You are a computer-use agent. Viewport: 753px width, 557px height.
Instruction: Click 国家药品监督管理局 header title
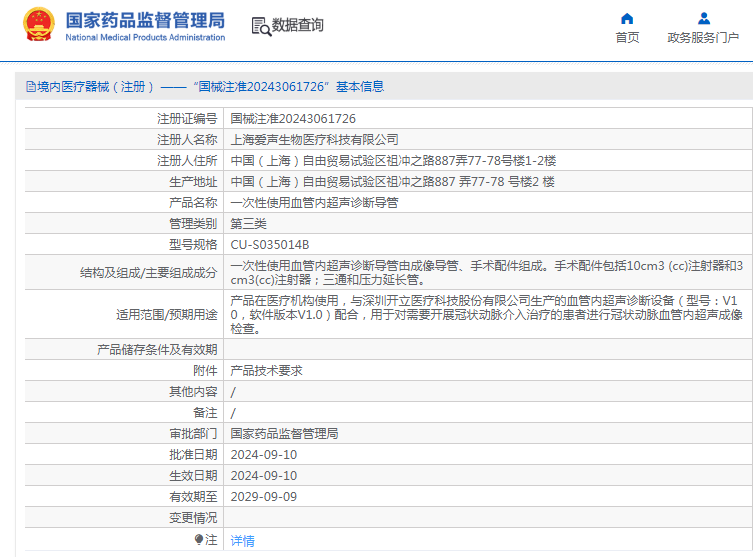(145, 20)
